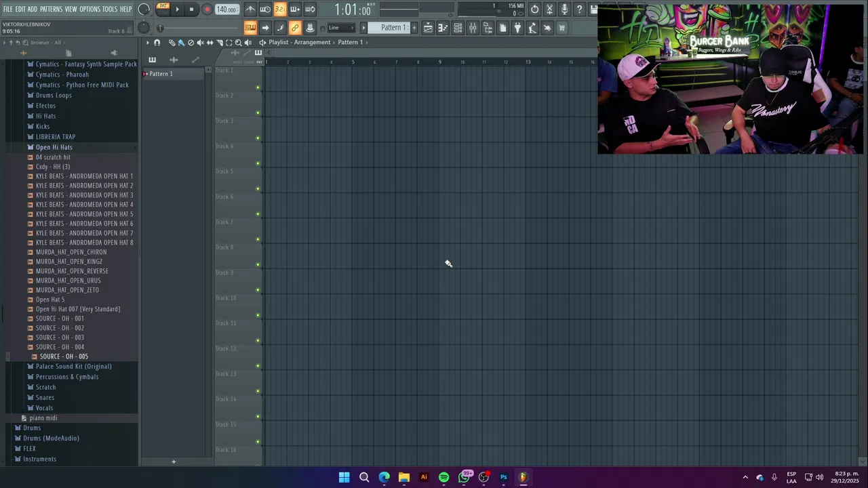Select the Select tool in playlist

coord(229,43)
